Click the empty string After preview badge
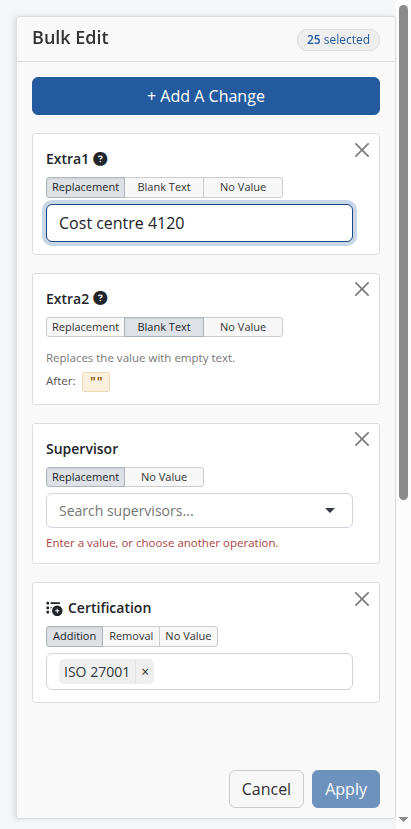The image size is (411, 829). click(x=96, y=381)
